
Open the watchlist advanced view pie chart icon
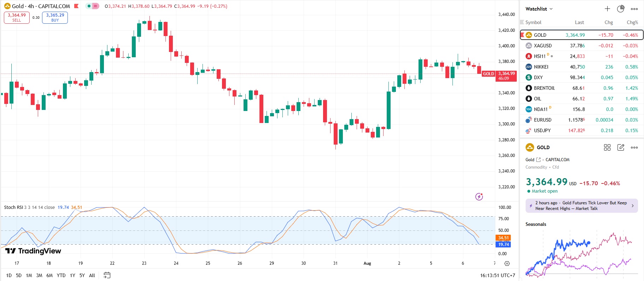tap(621, 9)
